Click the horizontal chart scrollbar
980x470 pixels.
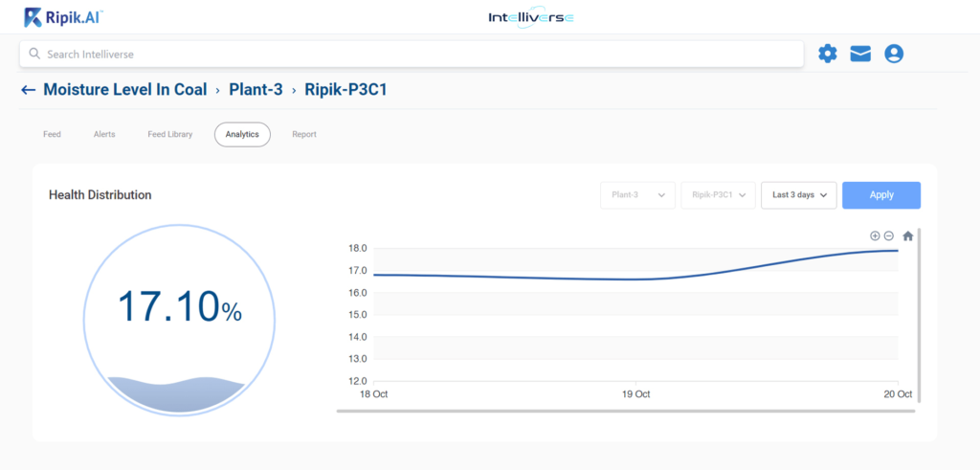click(x=626, y=412)
